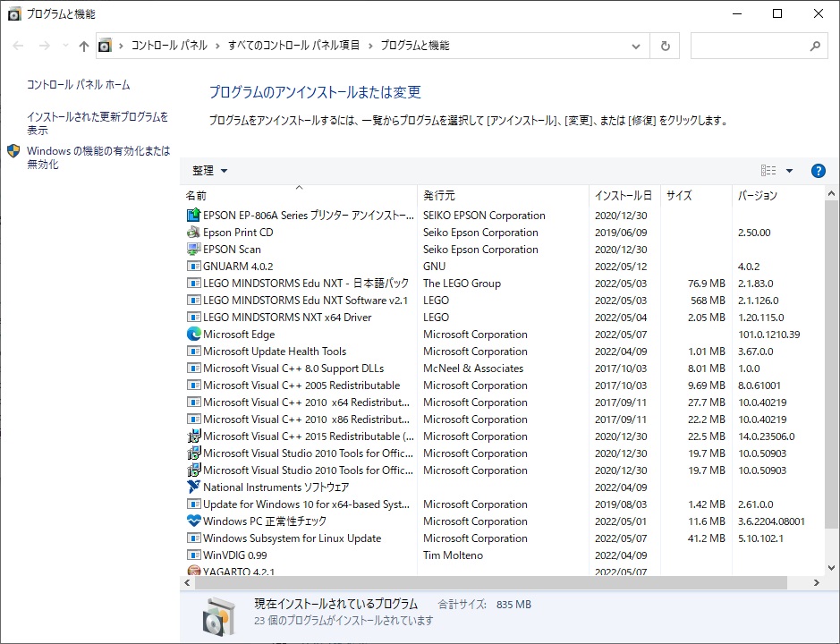Select LEGO MINDSTORMS Edu NXT Software v2.1
Viewport: 840px width, 644px height.
pos(305,301)
